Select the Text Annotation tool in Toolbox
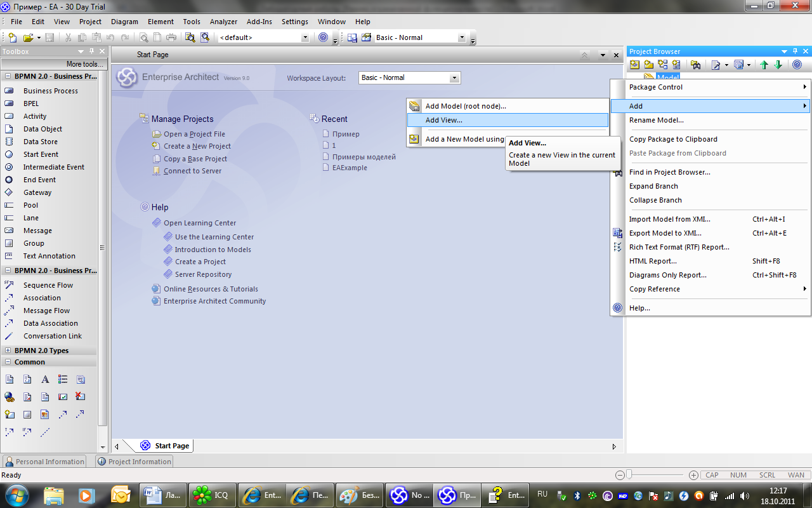The height and width of the screenshot is (508, 812). [x=50, y=256]
